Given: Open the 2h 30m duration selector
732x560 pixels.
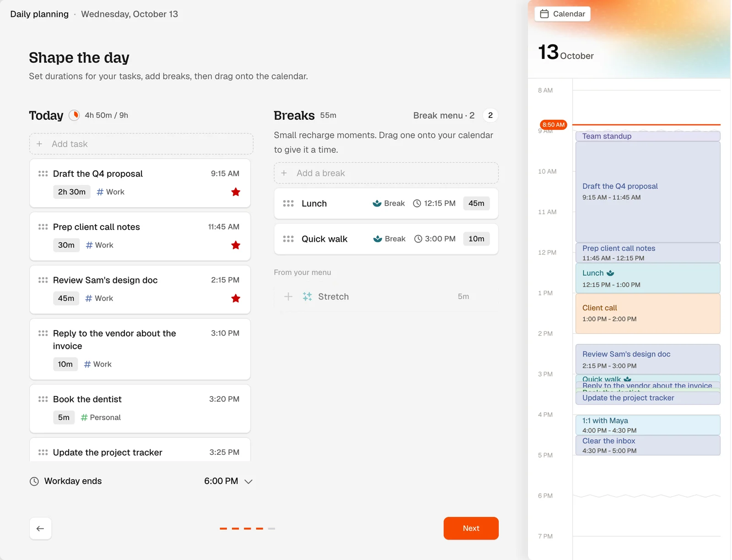Looking at the screenshot, I should click(72, 192).
